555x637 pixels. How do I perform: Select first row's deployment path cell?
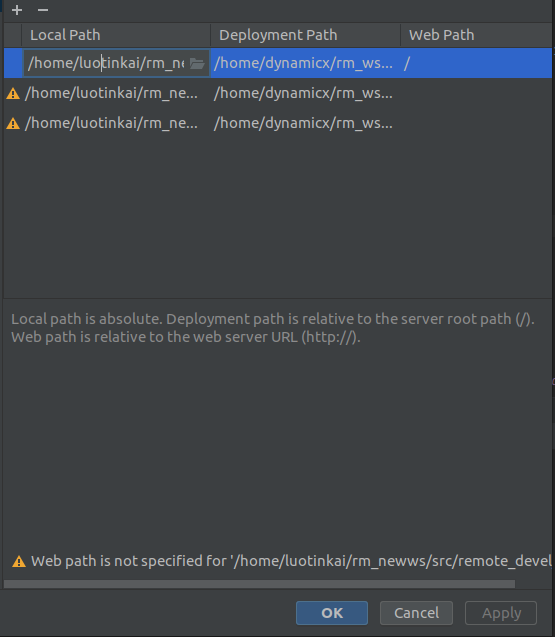[x=305, y=63]
